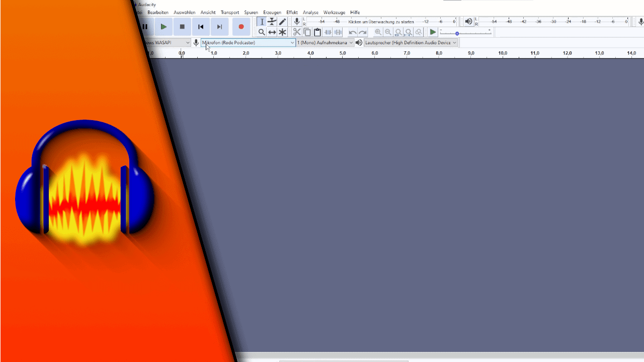Open the Werkzeuge menu
The width and height of the screenshot is (644, 362).
[x=334, y=13]
